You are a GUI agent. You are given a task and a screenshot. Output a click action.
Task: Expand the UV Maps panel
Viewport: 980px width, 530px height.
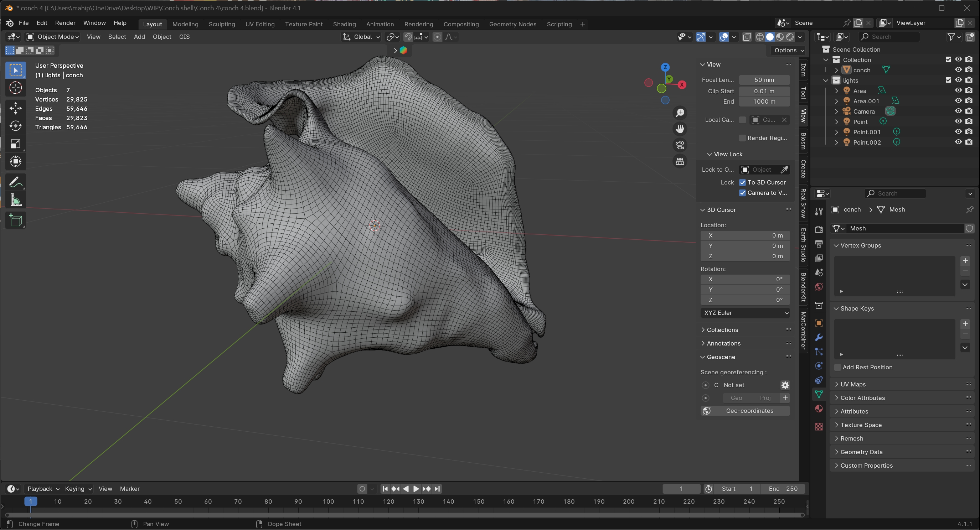point(853,384)
